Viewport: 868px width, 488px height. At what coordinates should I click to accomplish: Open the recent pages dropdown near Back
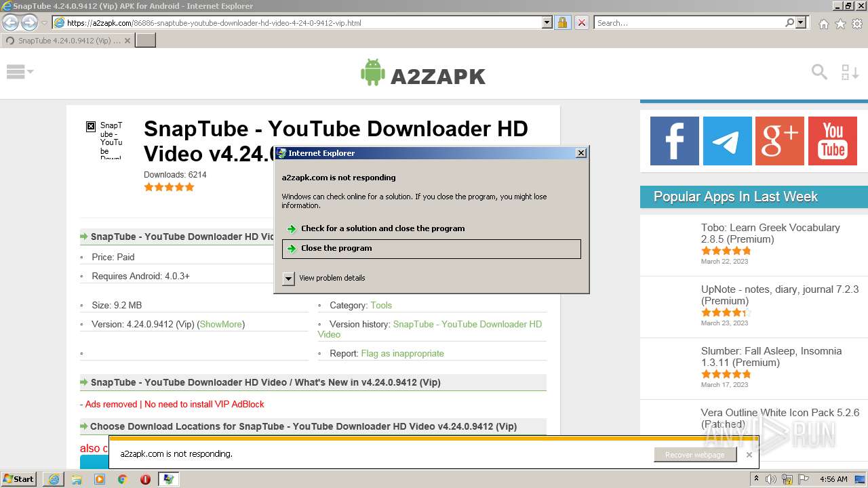click(44, 22)
